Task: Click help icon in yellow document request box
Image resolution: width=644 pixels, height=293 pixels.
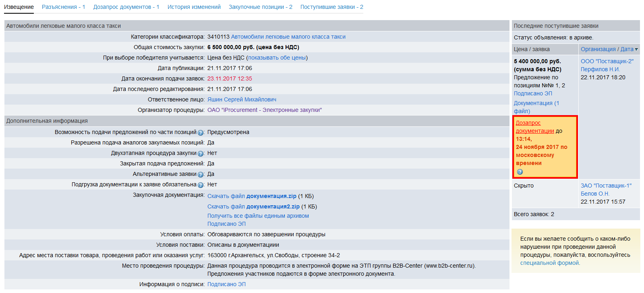Action: [x=520, y=172]
